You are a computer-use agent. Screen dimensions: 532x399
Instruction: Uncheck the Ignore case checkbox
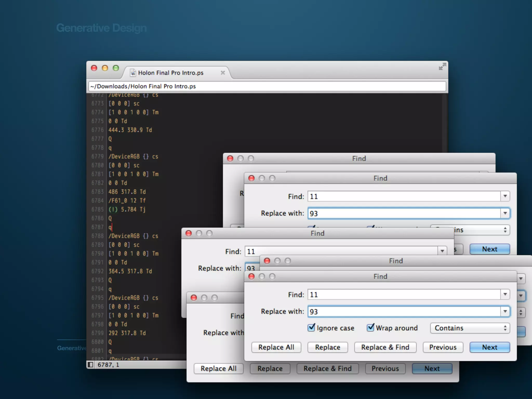(x=311, y=328)
